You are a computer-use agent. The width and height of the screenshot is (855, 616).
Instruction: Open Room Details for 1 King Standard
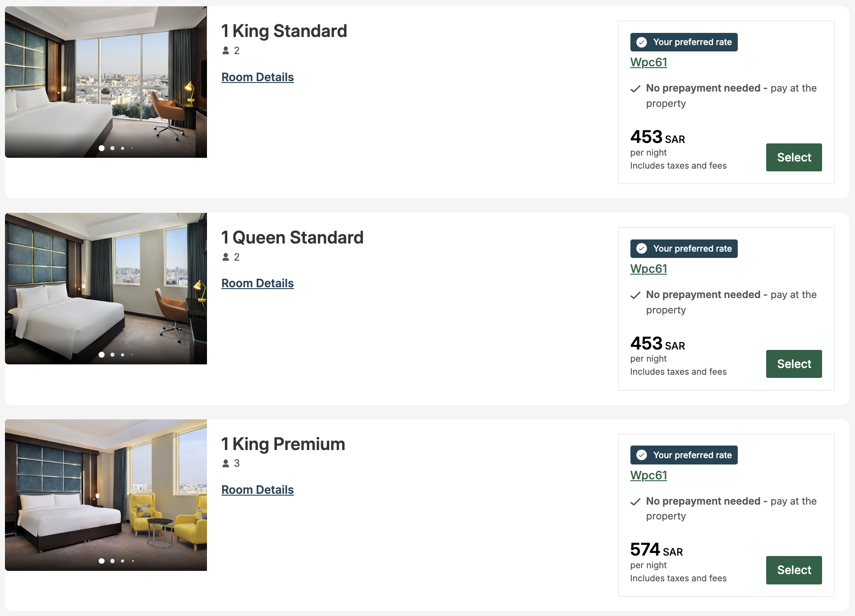257,77
